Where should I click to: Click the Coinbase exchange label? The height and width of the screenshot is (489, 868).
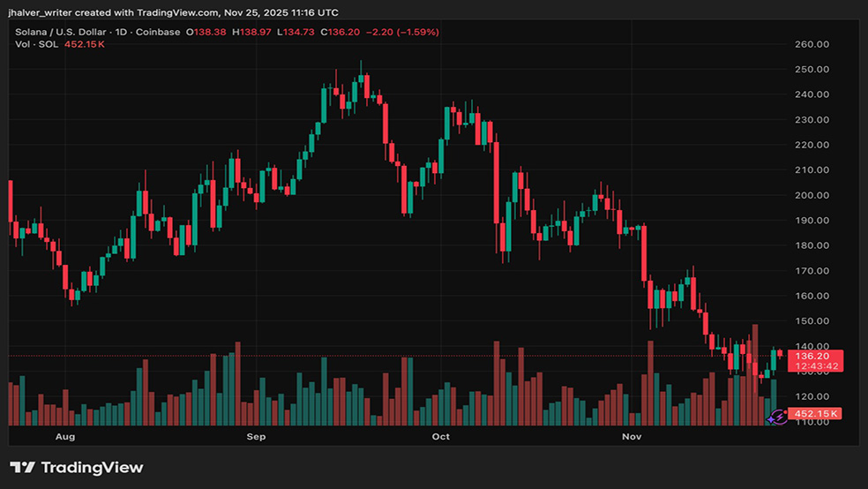[x=160, y=32]
